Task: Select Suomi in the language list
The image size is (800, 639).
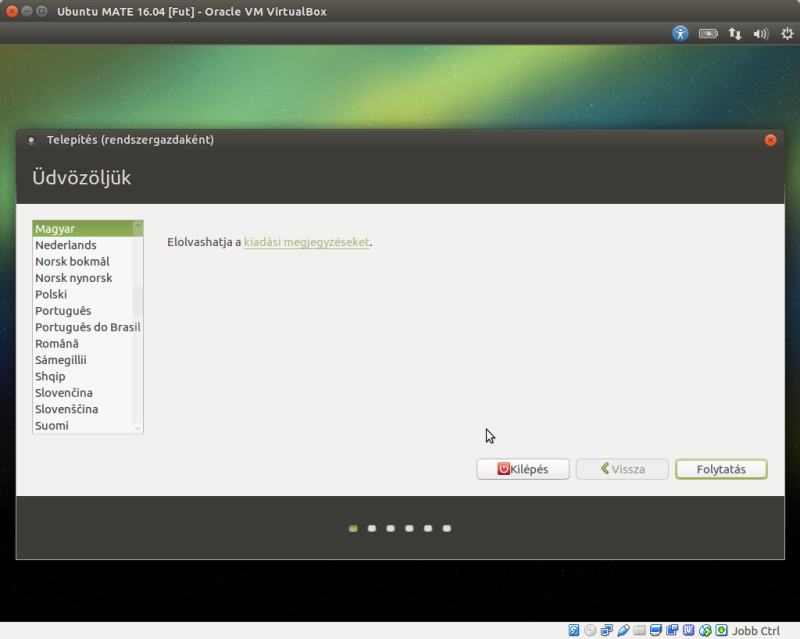Action: click(83, 425)
